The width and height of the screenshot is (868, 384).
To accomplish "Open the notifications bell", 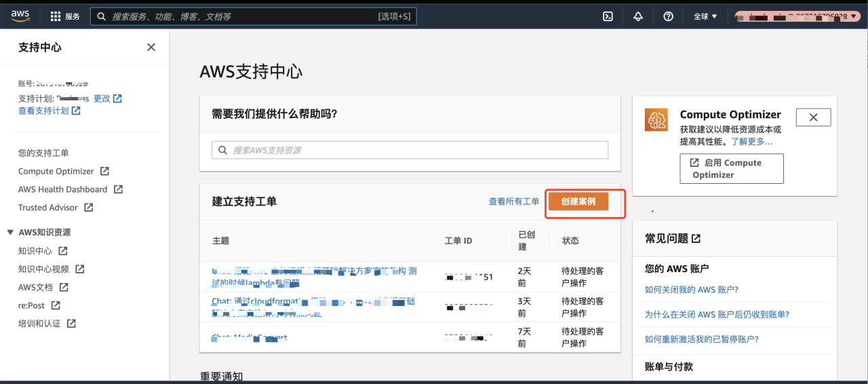I will point(638,16).
